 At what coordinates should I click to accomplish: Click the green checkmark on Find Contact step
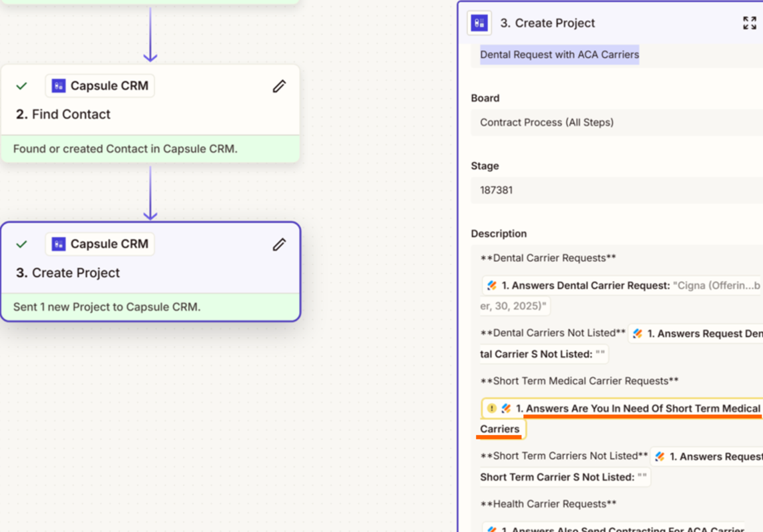(x=22, y=86)
